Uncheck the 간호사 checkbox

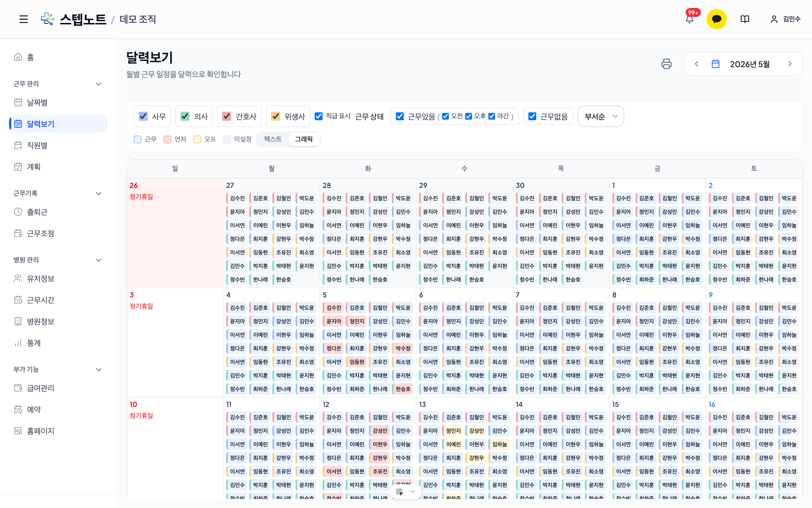227,116
